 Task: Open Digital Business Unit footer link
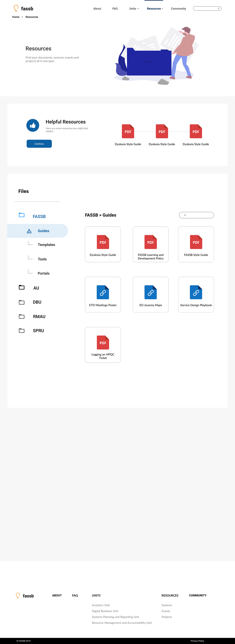tap(105, 611)
